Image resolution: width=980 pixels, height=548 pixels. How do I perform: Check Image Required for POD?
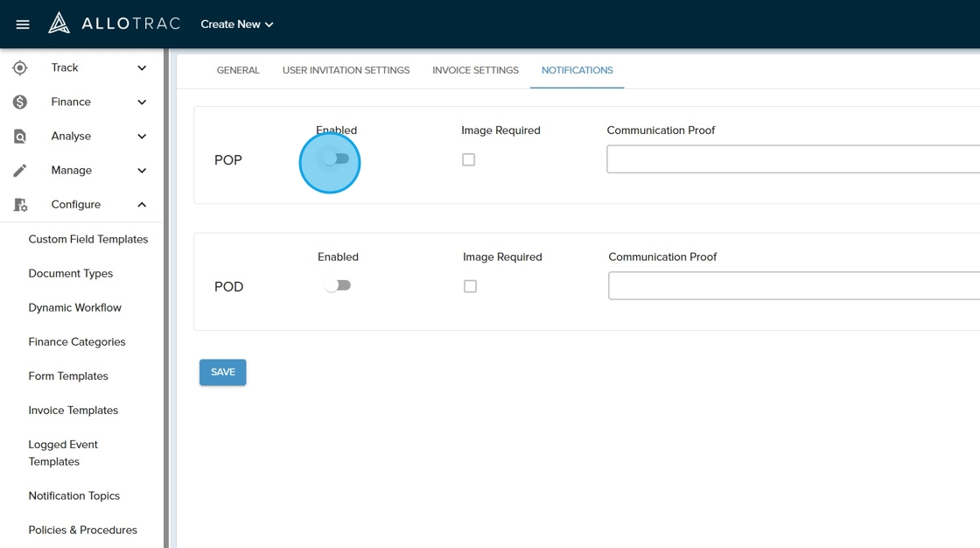(x=471, y=286)
